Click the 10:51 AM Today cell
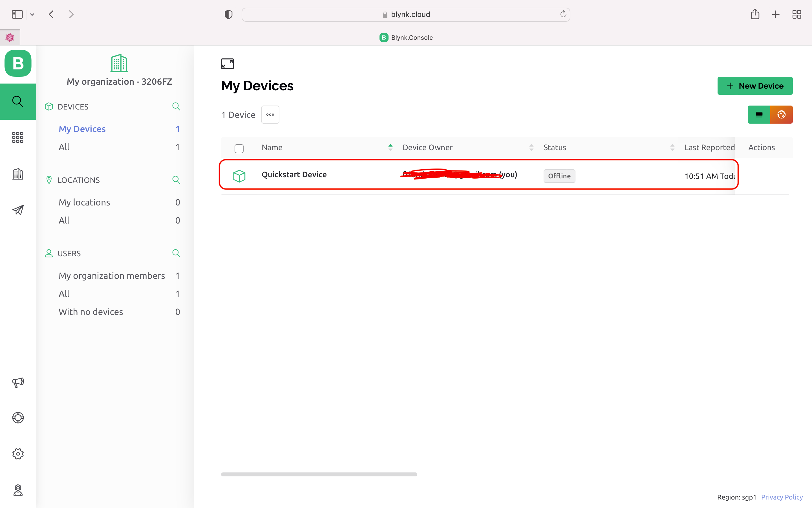Viewport: 812px width, 508px height. [709, 176]
